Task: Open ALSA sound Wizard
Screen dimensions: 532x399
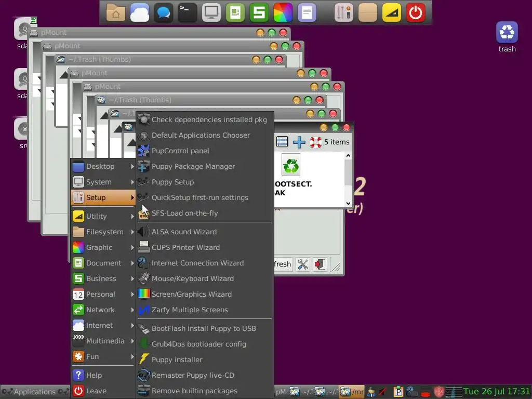Action: 205,232
